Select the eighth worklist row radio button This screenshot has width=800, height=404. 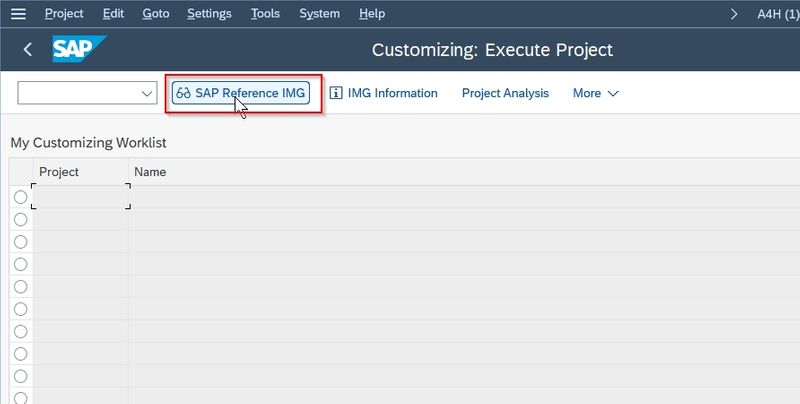pos(20,354)
